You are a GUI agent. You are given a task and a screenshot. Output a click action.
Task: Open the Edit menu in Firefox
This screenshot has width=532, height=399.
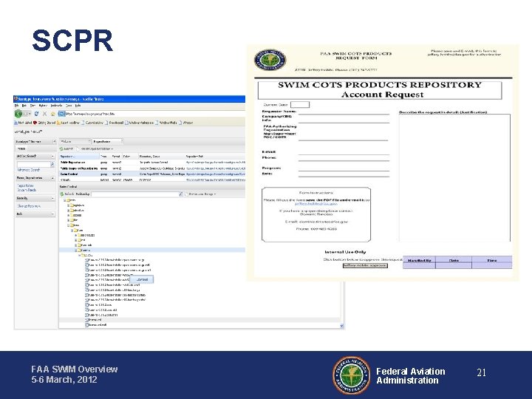[24, 106]
